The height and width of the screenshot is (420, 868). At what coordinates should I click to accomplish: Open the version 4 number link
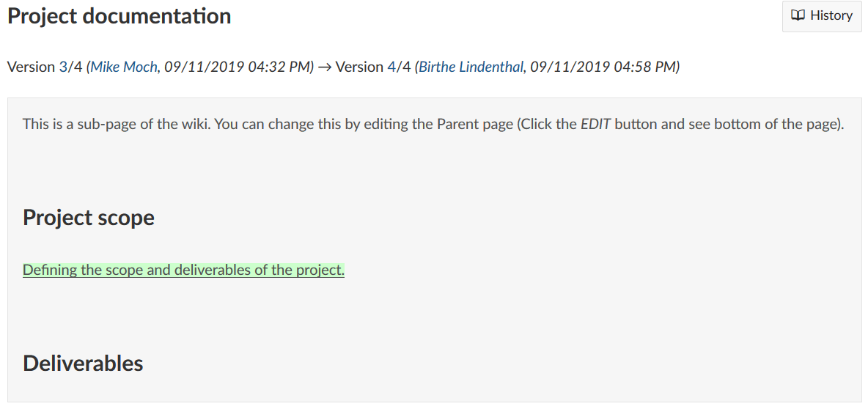tap(391, 67)
